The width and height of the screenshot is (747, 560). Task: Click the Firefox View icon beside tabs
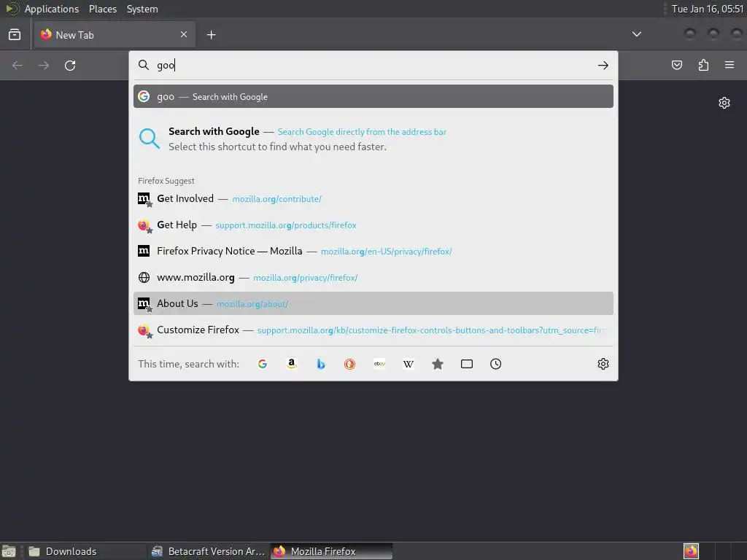[15, 35]
